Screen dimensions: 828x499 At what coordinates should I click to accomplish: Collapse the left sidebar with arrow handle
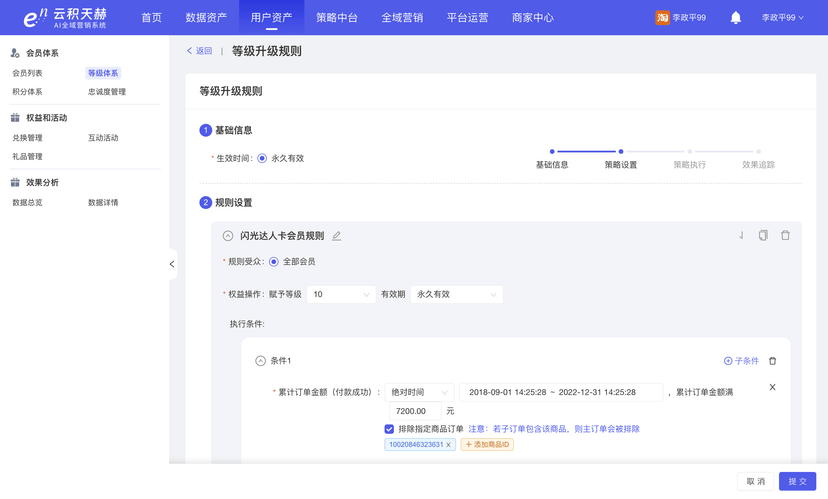click(172, 264)
